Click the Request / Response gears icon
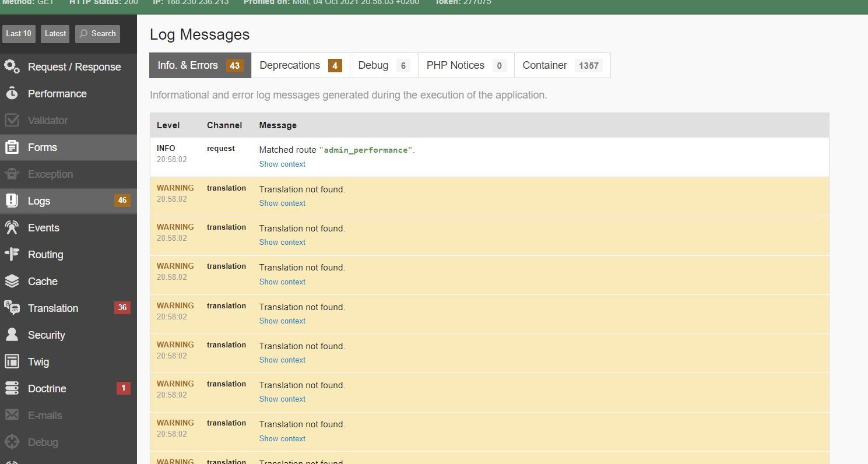The width and height of the screenshot is (868, 464). coord(12,66)
